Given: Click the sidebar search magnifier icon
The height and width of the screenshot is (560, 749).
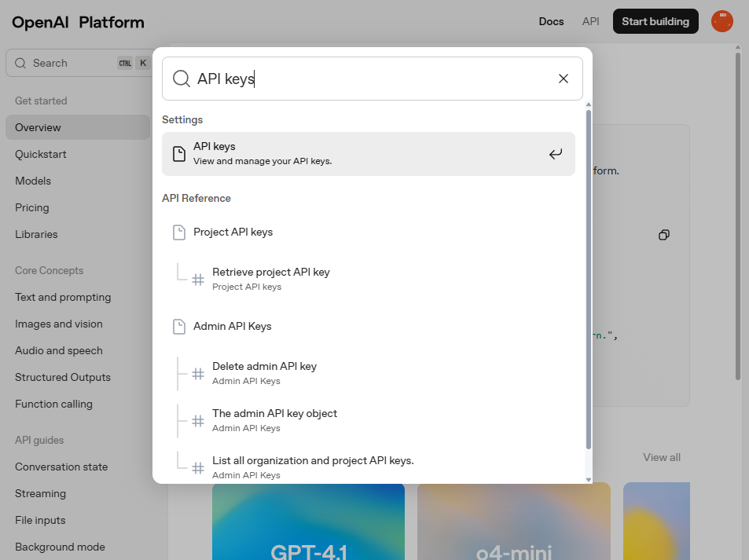Looking at the screenshot, I should click(x=20, y=63).
